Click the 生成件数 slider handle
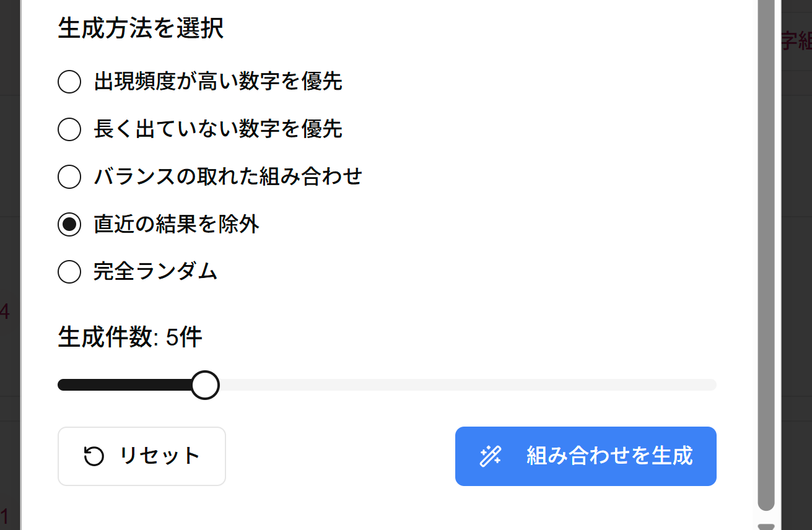Screen dimensions: 812x530 pyautogui.click(x=205, y=384)
